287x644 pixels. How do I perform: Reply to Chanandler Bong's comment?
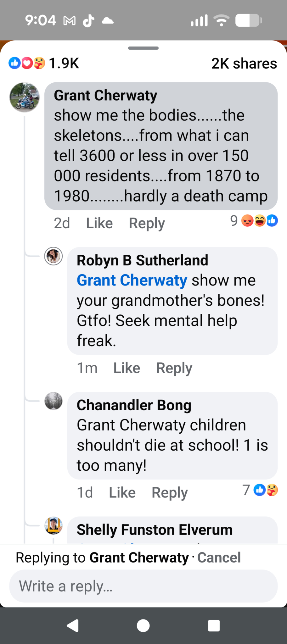point(170,492)
